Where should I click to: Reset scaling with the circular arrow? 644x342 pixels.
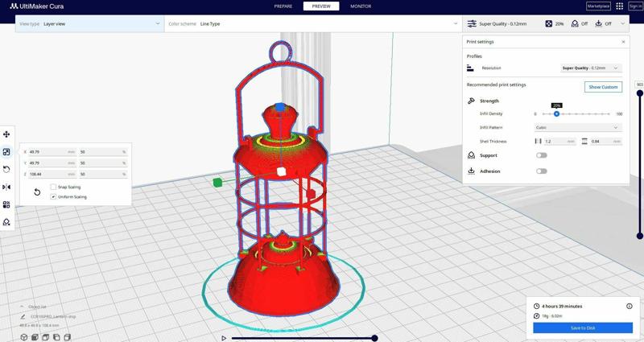click(37, 192)
